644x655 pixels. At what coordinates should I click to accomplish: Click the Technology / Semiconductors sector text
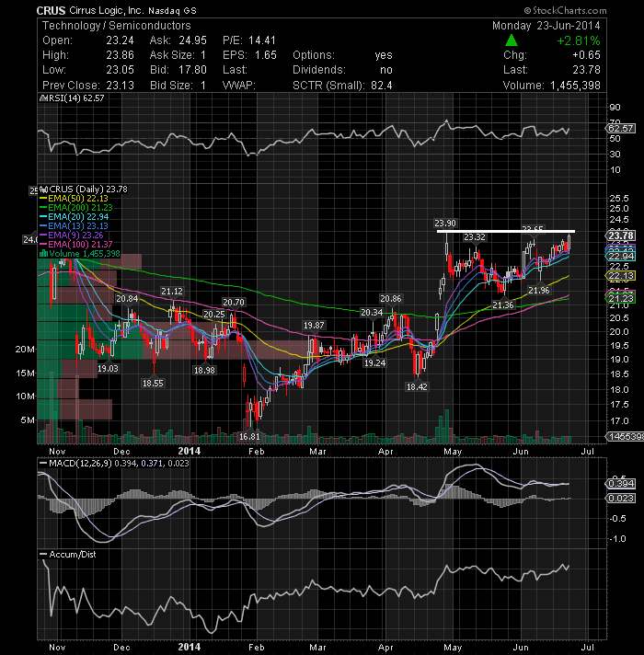click(117, 26)
